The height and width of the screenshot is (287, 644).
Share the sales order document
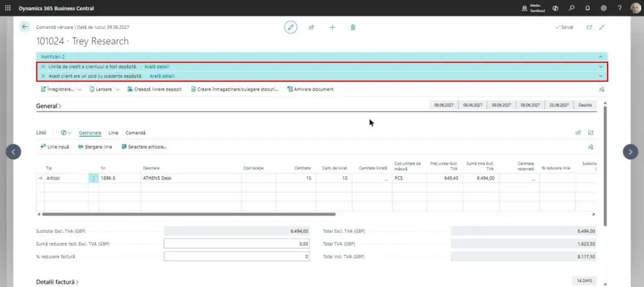311,27
